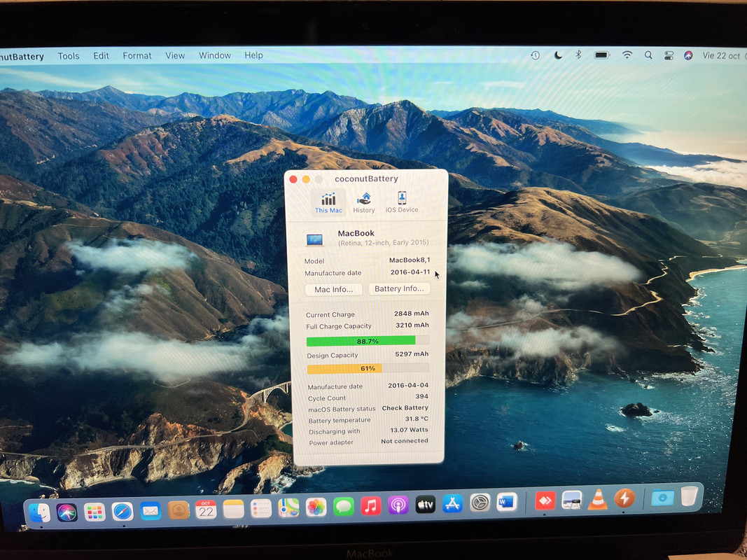
Task: Open Reminders from the Dock
Action: (261, 509)
